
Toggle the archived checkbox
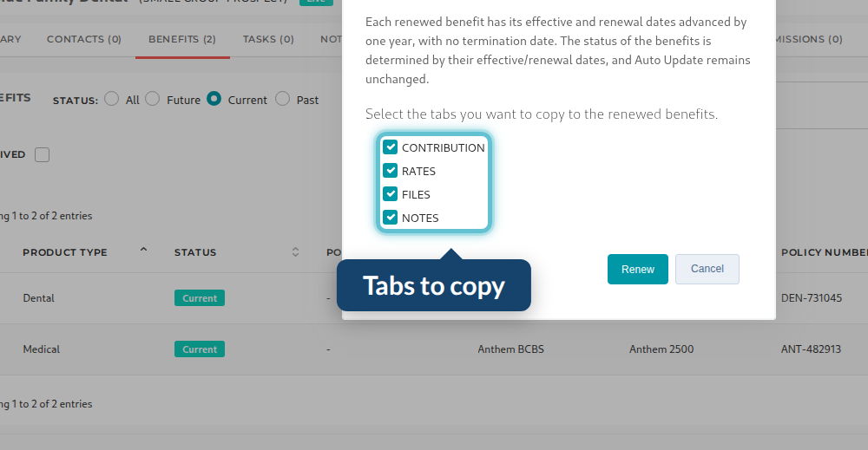coord(42,155)
